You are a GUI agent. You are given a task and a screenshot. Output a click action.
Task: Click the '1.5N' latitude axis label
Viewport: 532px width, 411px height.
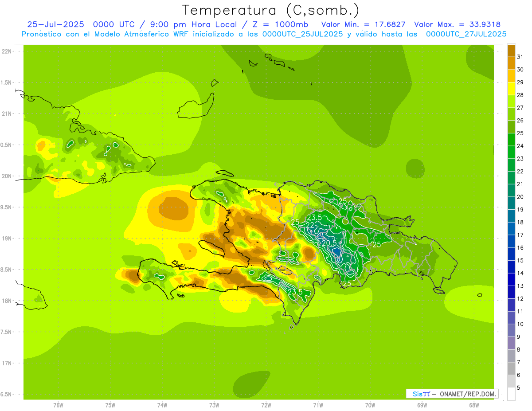[x=7, y=82]
